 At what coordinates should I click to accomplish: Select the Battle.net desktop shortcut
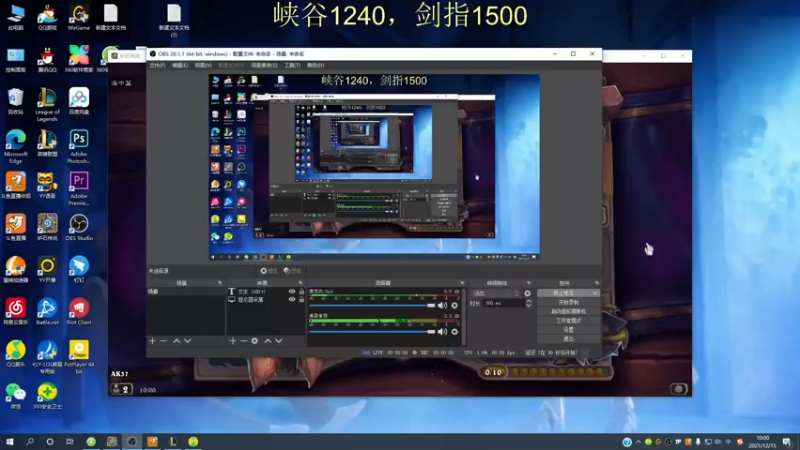[47, 311]
